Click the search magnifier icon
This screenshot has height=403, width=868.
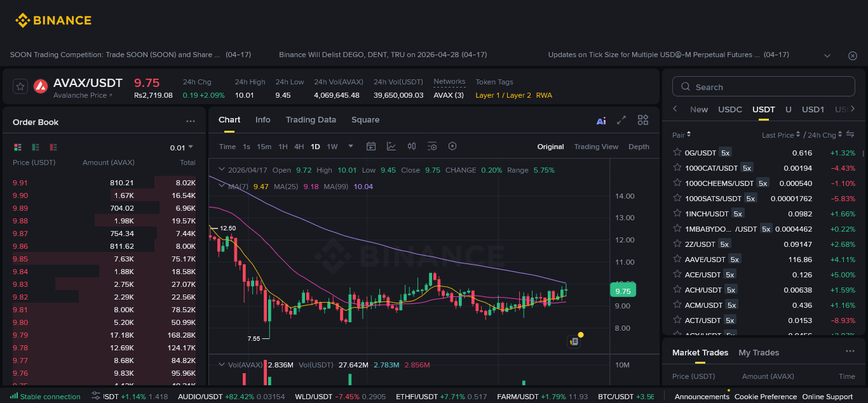686,87
